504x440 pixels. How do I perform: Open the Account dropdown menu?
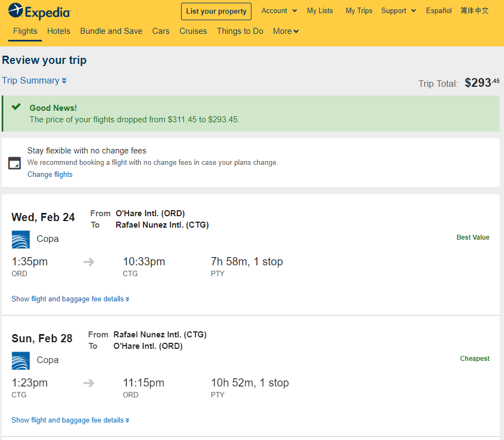pos(279,10)
